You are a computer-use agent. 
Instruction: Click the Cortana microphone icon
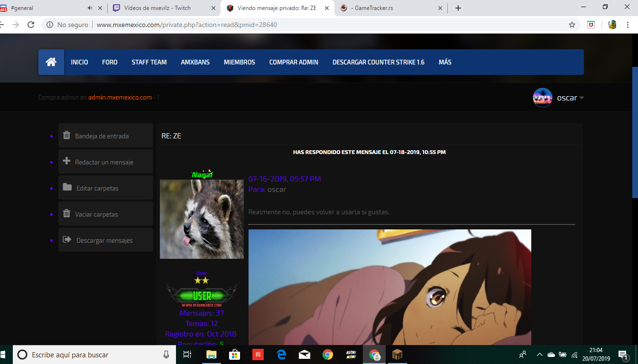click(166, 355)
